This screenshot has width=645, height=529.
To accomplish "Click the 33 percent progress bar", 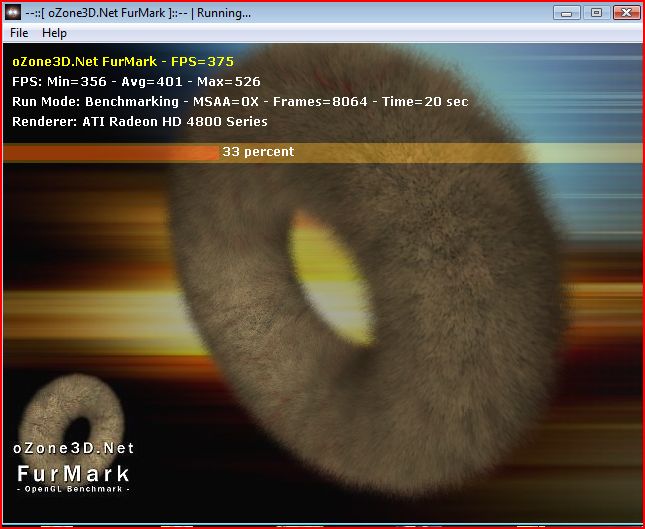I will pos(322,152).
